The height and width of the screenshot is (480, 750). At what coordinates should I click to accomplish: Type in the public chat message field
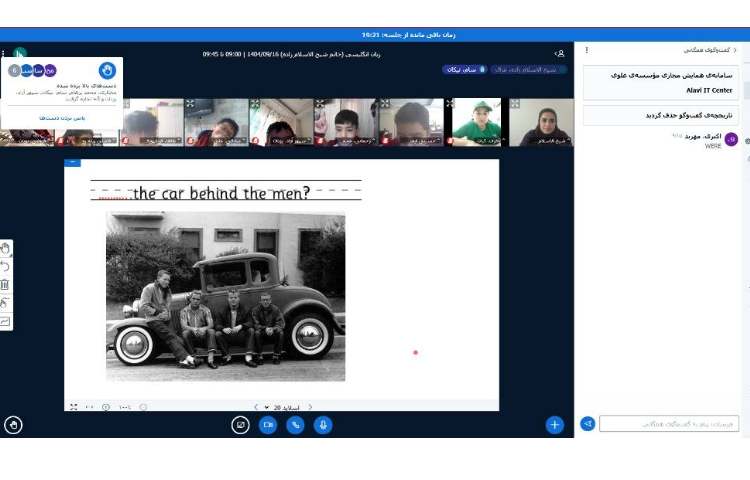[x=669, y=424]
